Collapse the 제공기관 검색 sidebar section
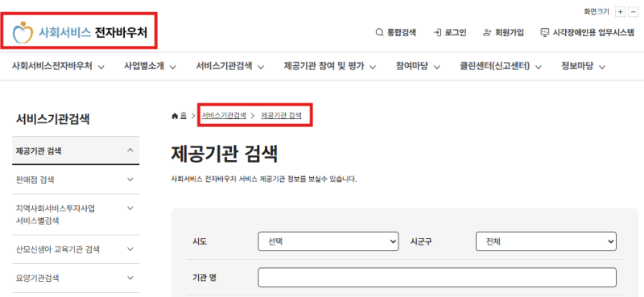644x297 pixels. click(76, 151)
